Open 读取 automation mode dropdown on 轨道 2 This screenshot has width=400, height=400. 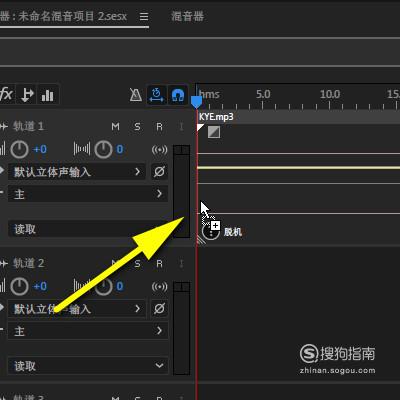click(x=88, y=366)
